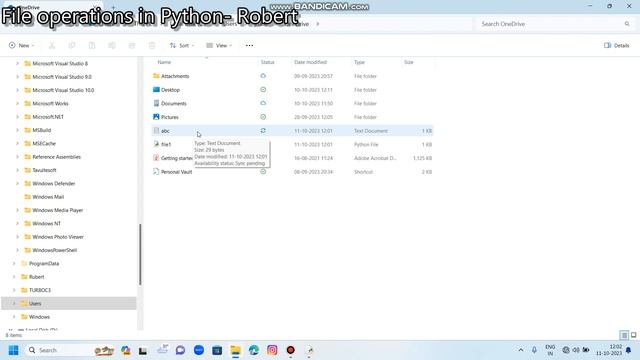Click the Copy icon in toolbar
This screenshot has width=640, height=360.
72,45
